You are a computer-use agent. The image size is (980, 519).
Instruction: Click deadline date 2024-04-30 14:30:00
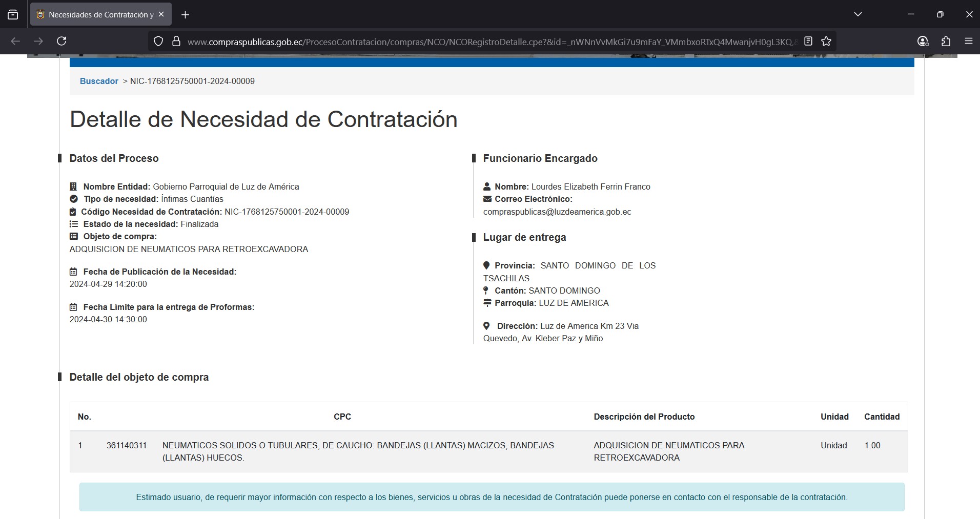[108, 319]
